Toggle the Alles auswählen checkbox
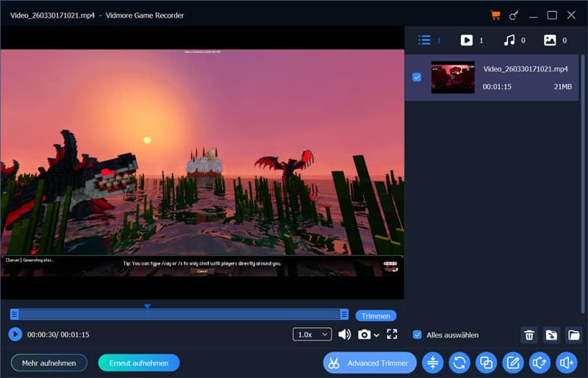 point(417,335)
